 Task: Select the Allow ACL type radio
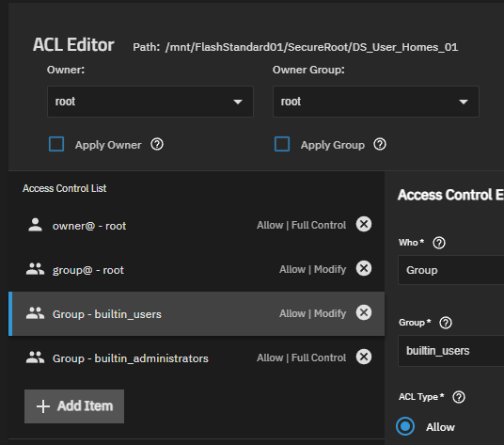(405, 426)
